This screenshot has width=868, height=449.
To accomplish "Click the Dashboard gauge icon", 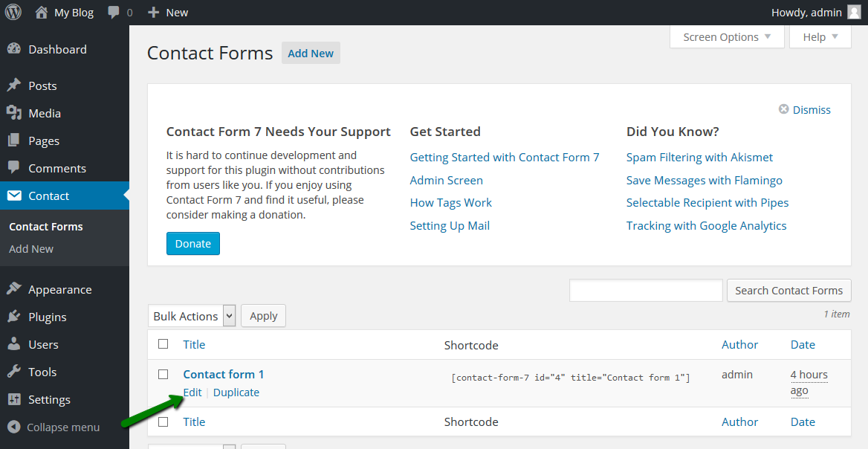I will click(14, 49).
